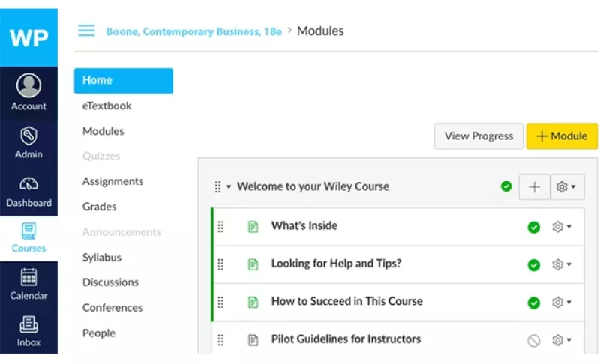This screenshot has width=600, height=364.
Task: Unpublish Looking for Help and Tips?
Action: [533, 264]
